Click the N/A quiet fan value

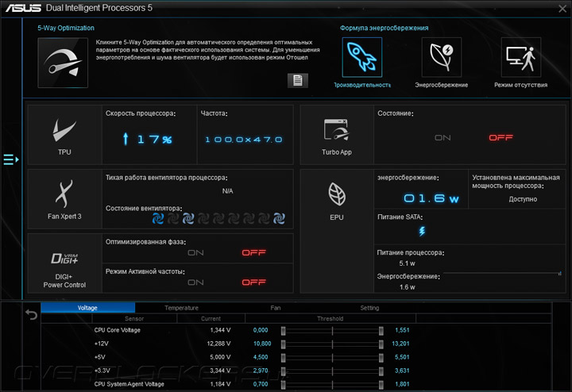pos(228,191)
